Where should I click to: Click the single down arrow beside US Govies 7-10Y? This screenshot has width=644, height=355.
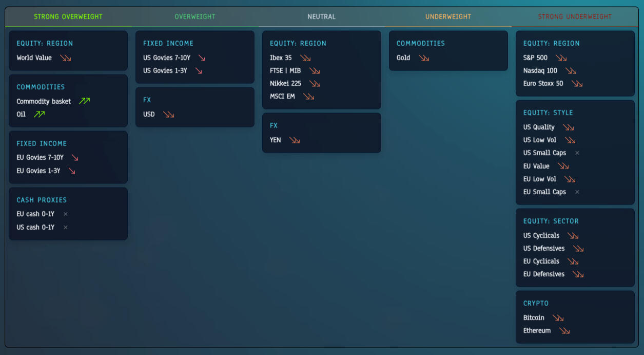click(202, 58)
